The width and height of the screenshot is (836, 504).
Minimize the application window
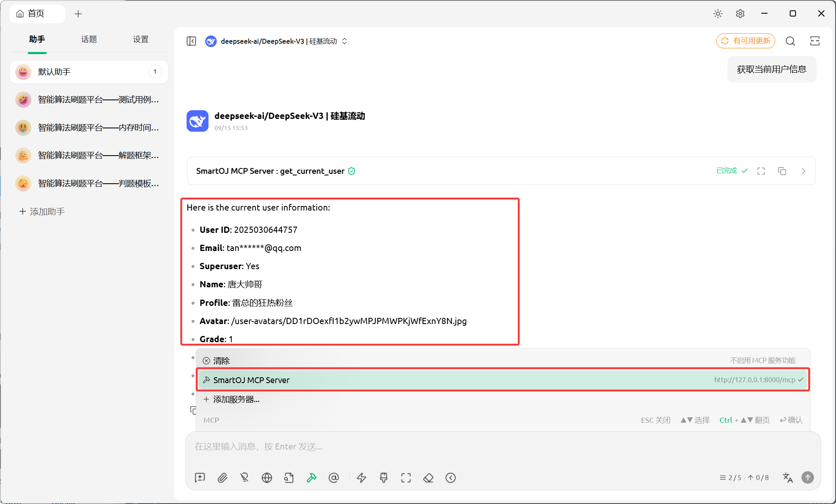pyautogui.click(x=764, y=14)
